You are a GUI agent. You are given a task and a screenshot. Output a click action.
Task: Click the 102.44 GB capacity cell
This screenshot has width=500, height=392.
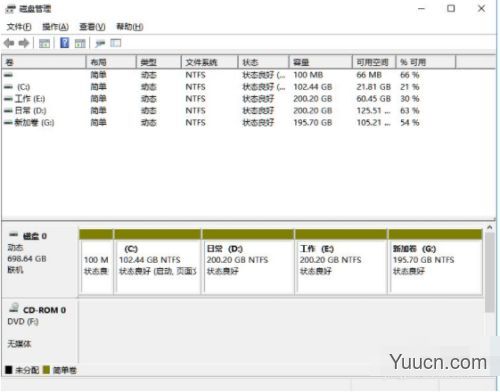click(x=313, y=87)
